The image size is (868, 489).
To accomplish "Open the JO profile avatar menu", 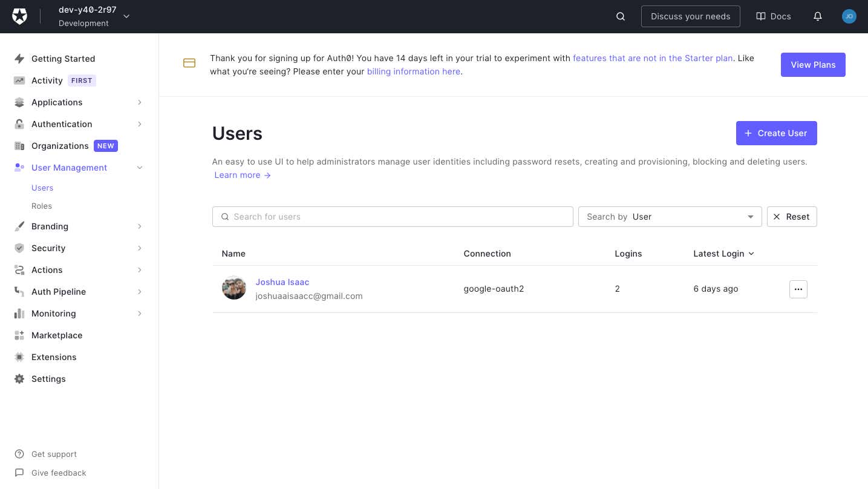I will click(x=849, y=16).
